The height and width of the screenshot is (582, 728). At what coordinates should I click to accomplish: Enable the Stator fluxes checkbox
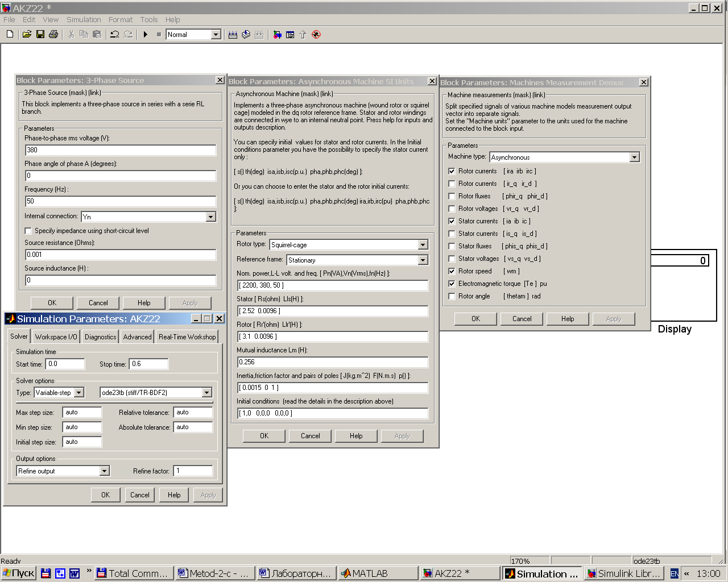click(452, 246)
